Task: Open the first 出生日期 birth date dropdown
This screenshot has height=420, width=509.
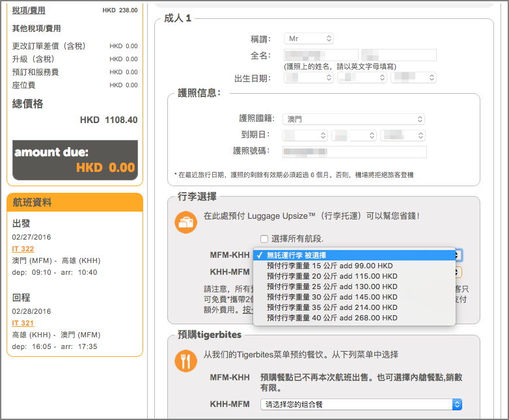Action: [x=309, y=78]
